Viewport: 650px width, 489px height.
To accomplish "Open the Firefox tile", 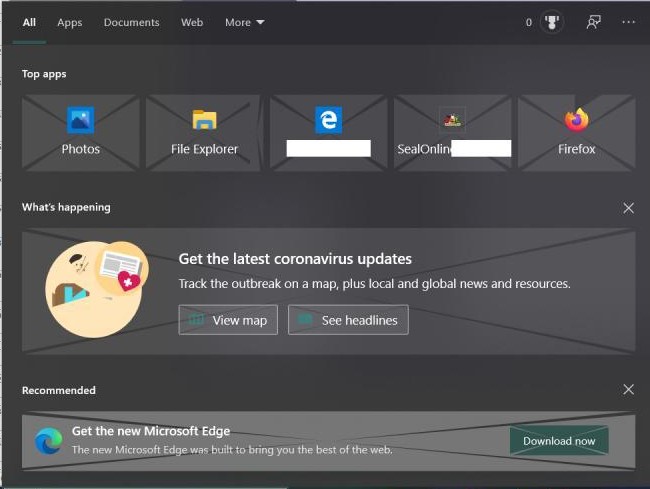I will click(576, 133).
